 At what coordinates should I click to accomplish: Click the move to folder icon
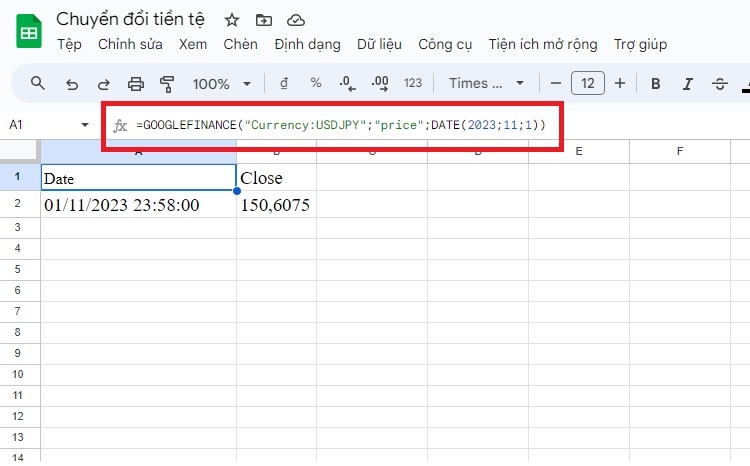[264, 20]
